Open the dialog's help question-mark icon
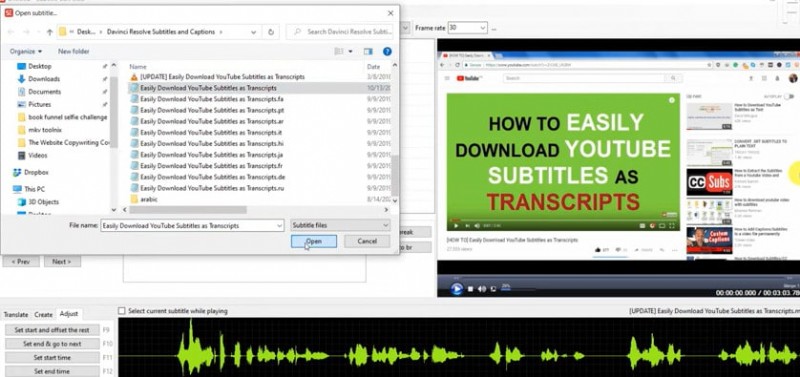Viewport: 800px width, 377px height. point(387,51)
